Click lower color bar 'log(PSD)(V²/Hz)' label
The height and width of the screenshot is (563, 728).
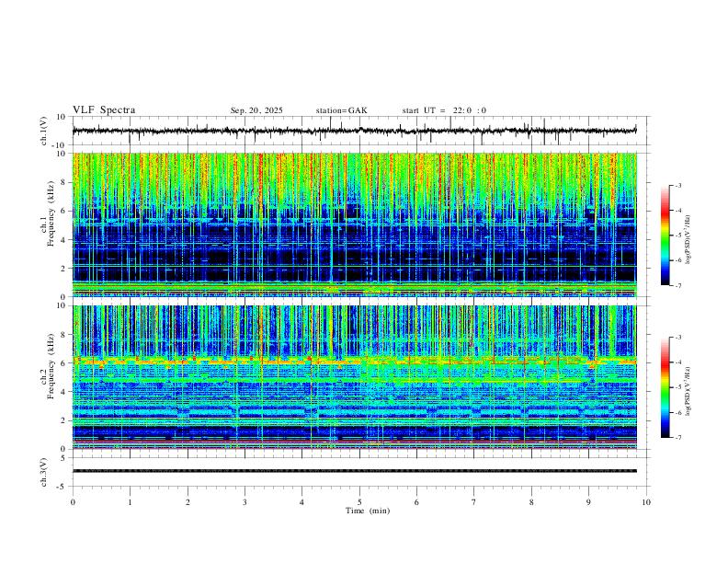coord(688,391)
